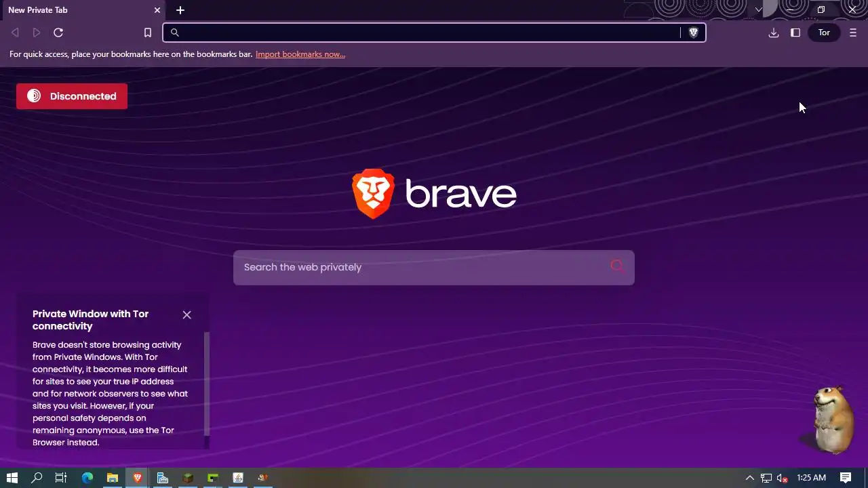
Task: Open Task View on the taskbar
Action: (61, 478)
